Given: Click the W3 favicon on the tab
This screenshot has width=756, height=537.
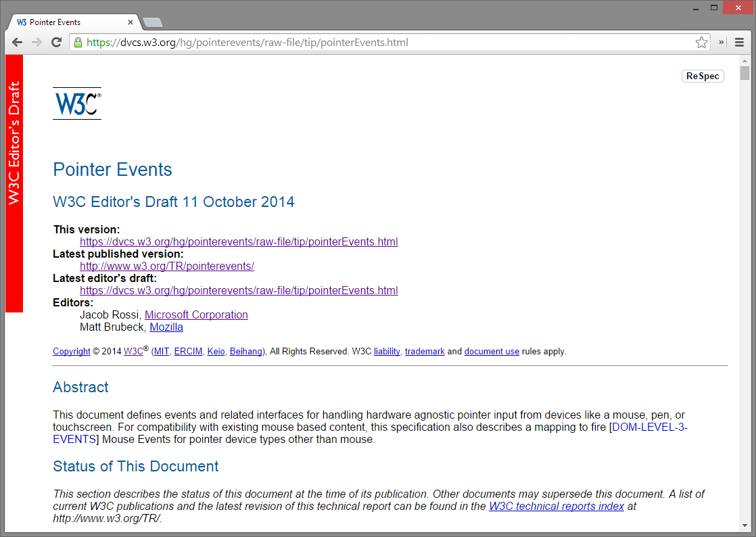Looking at the screenshot, I should (21, 22).
